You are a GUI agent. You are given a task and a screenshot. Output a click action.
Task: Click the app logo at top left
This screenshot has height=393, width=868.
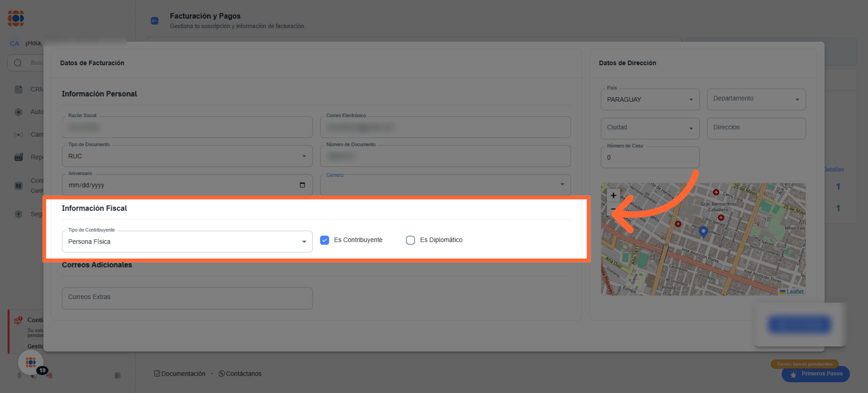[16, 18]
